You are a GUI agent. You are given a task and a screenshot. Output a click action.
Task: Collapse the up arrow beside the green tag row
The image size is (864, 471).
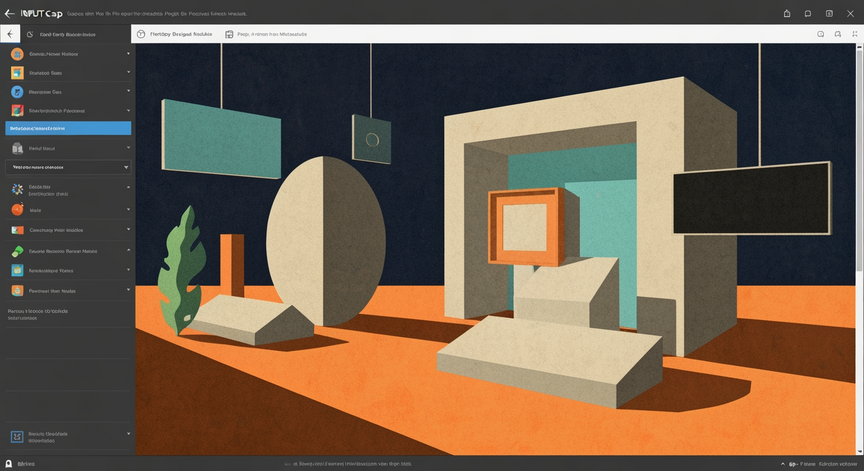coord(128,250)
